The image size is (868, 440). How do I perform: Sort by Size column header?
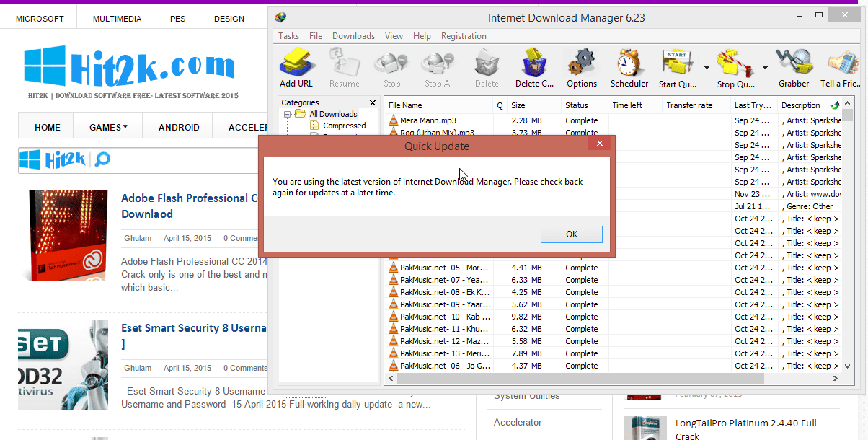click(534, 105)
